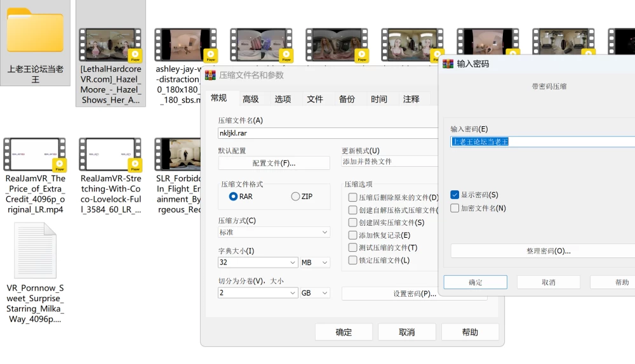Select the SLR_Forbidden In_Flight video icon
This screenshot has height=364, width=635.
[178, 154]
